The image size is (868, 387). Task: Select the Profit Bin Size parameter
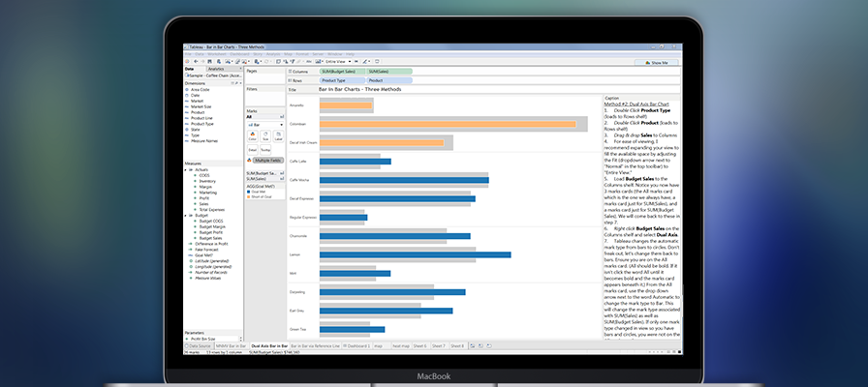click(202, 339)
